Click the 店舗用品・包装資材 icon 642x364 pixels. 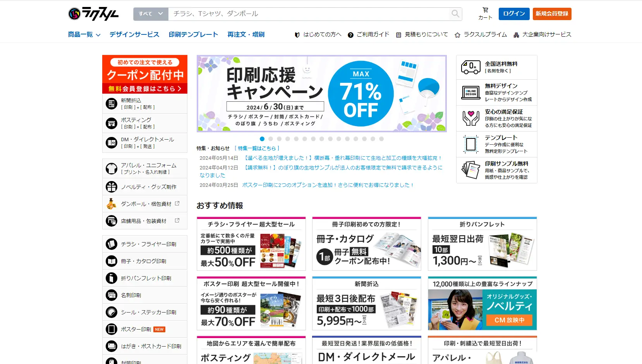(112, 221)
